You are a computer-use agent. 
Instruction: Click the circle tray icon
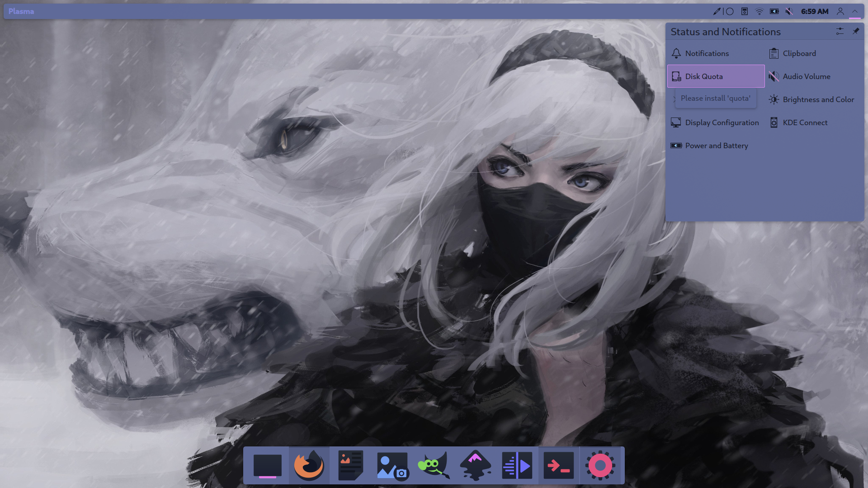click(730, 11)
